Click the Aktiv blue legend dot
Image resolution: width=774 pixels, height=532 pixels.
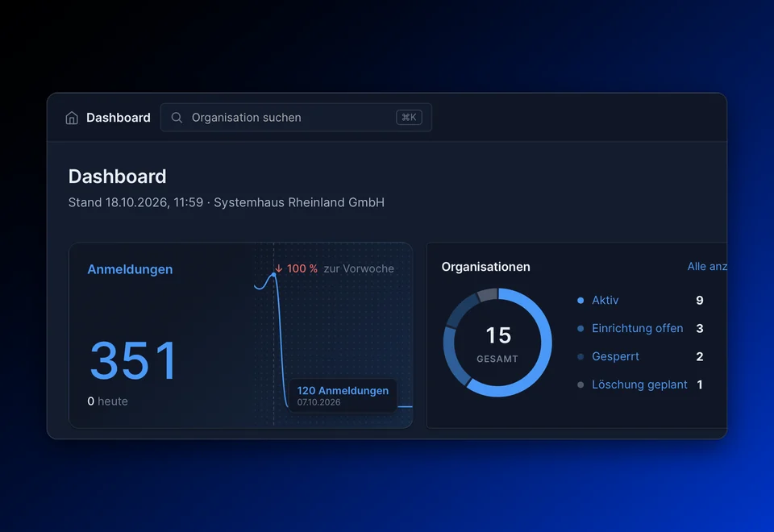pyautogui.click(x=580, y=300)
